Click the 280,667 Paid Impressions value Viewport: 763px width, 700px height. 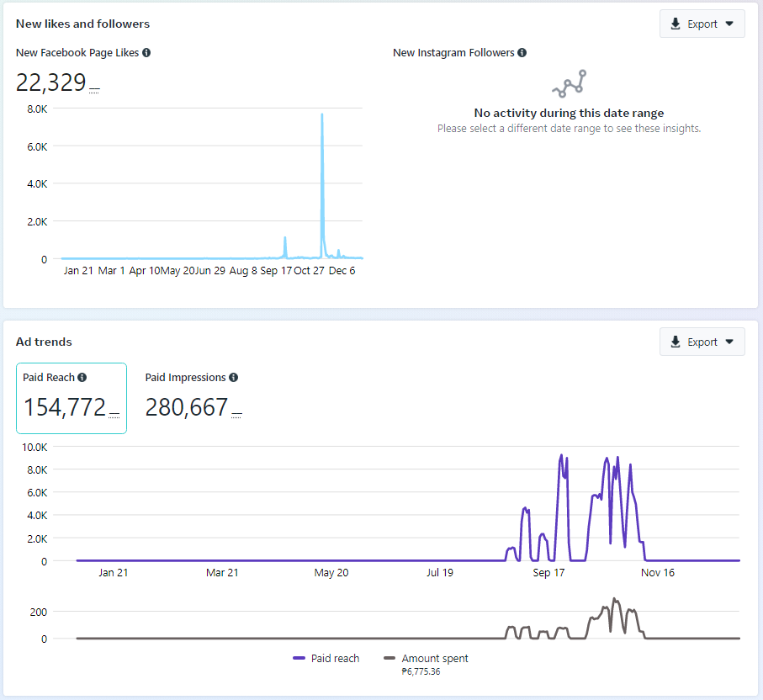187,408
